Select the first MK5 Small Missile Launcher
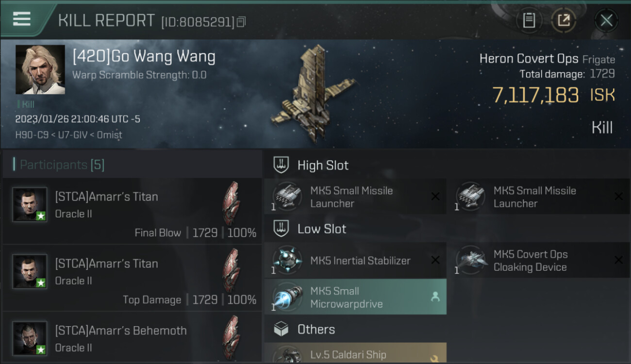 click(x=355, y=197)
